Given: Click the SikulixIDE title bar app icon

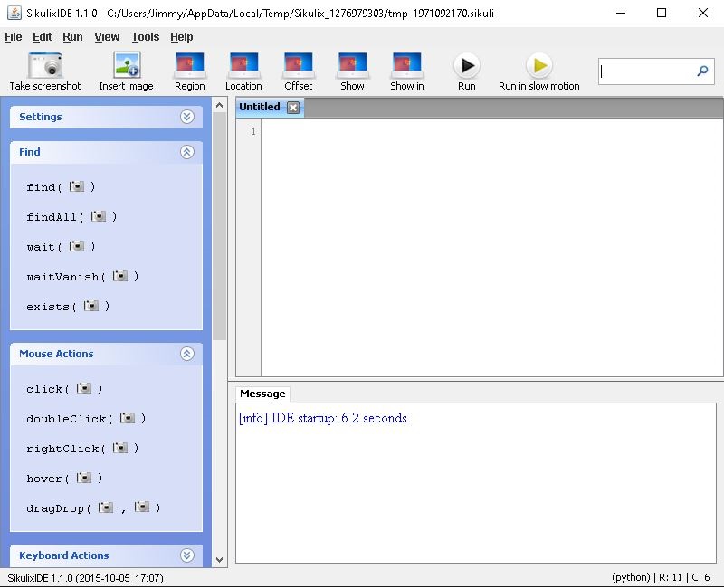Looking at the screenshot, I should click(14, 13).
